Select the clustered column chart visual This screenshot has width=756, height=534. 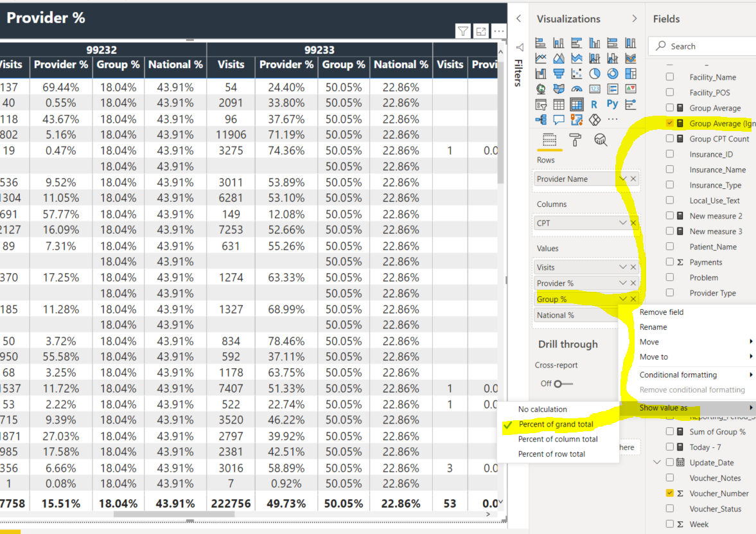pyautogui.click(x=595, y=43)
